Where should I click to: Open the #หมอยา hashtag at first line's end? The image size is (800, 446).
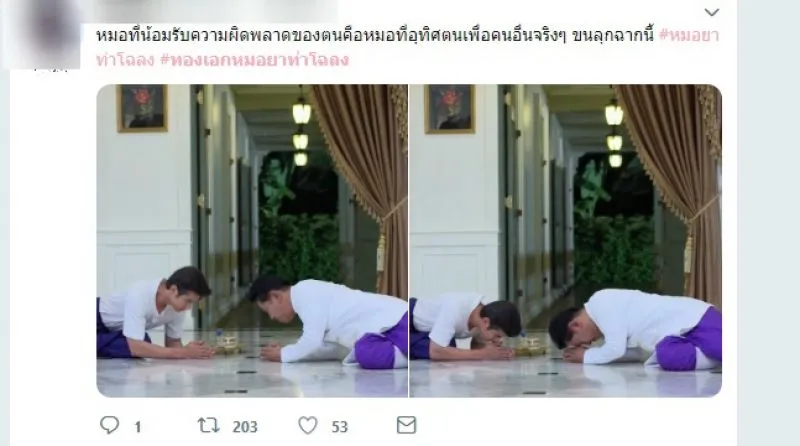click(689, 36)
